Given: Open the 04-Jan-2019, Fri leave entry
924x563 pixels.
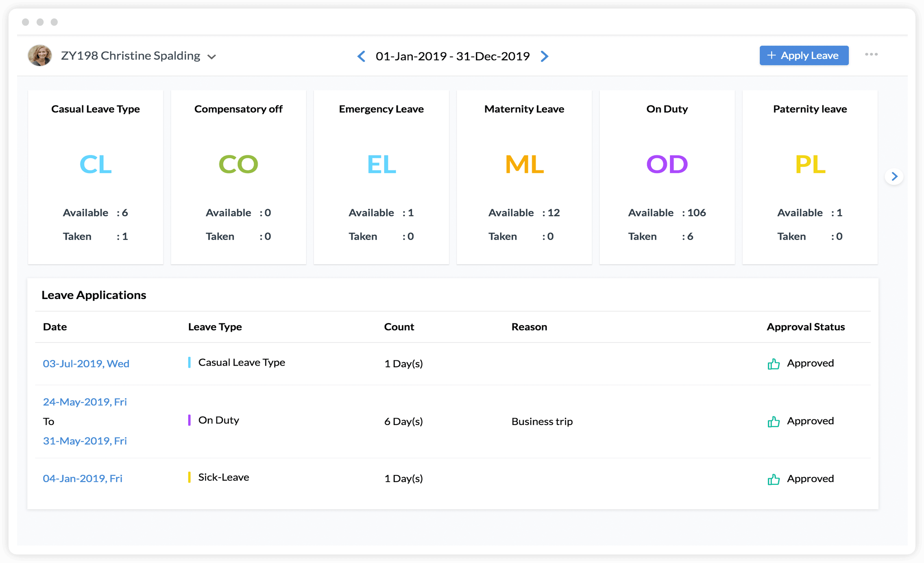Looking at the screenshot, I should coord(83,478).
